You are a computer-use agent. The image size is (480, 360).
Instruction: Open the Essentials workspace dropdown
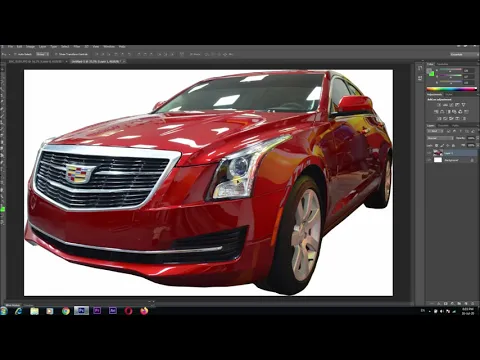point(464,54)
